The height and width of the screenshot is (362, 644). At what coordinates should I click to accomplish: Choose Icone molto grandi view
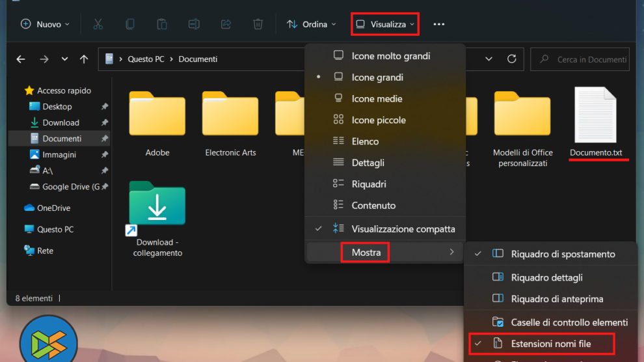pyautogui.click(x=390, y=56)
